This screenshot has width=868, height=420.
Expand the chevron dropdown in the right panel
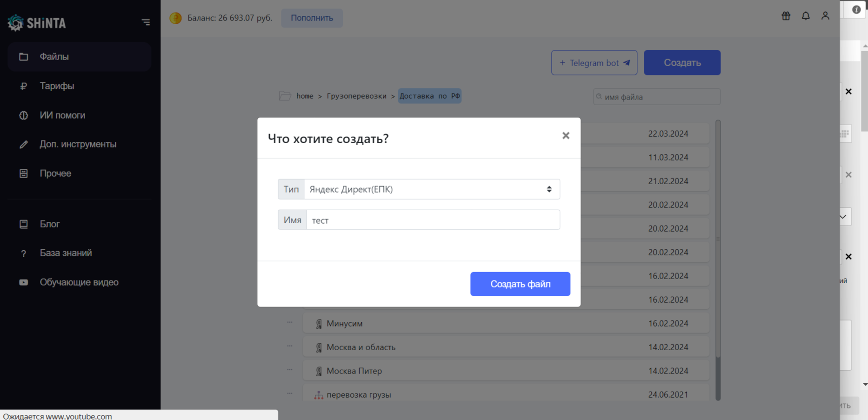(843, 217)
